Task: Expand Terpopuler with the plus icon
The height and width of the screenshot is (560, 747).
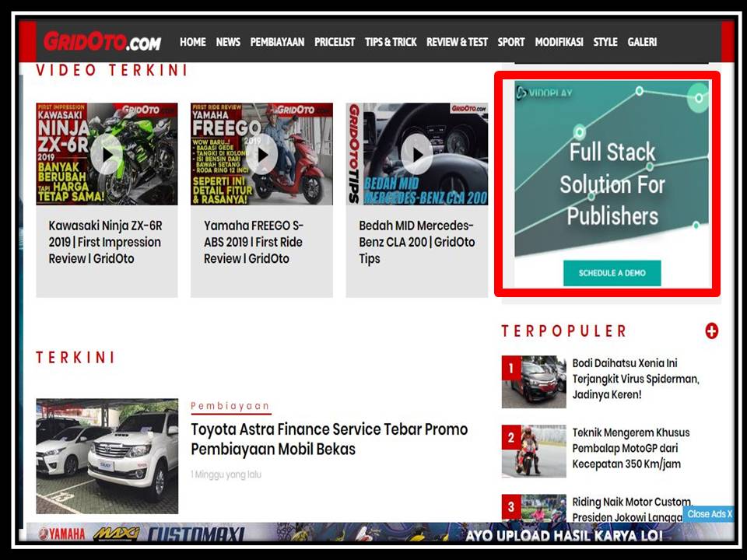Action: [712, 331]
